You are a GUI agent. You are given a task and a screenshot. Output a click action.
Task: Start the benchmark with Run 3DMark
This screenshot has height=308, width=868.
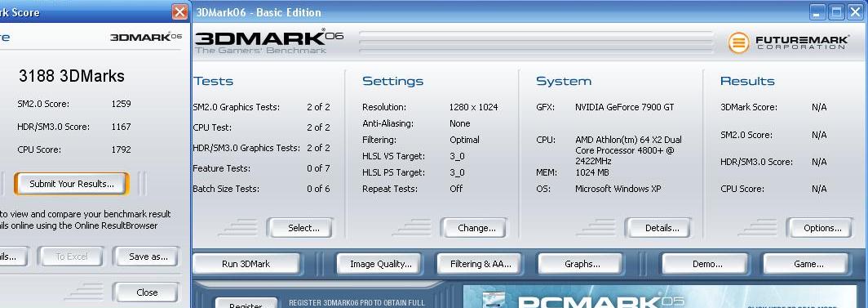click(246, 264)
